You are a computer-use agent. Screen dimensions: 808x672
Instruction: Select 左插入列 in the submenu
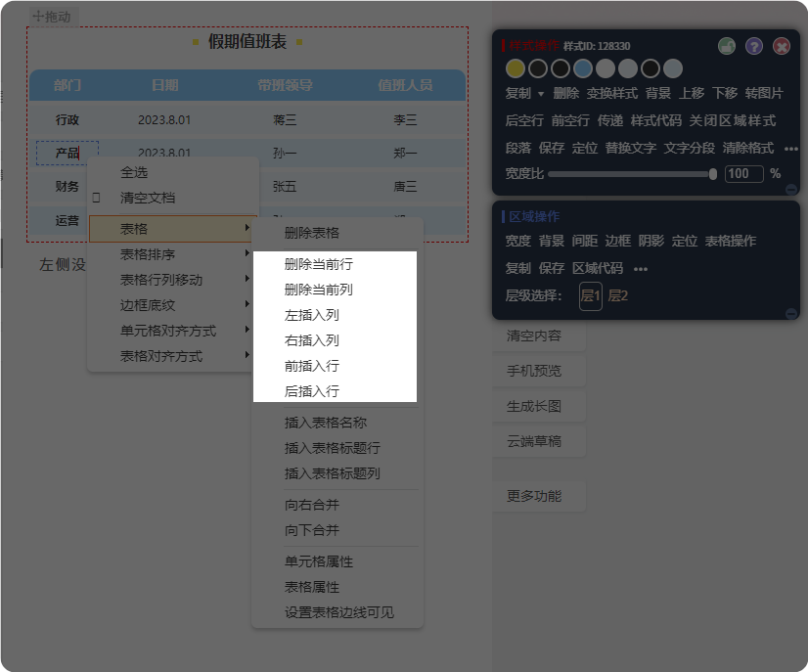[x=312, y=315]
